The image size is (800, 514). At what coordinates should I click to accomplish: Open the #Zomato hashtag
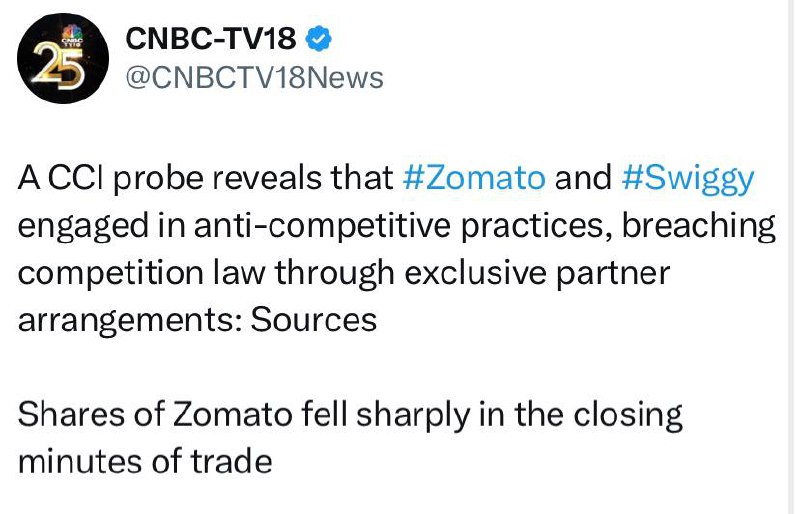pyautogui.click(x=474, y=177)
